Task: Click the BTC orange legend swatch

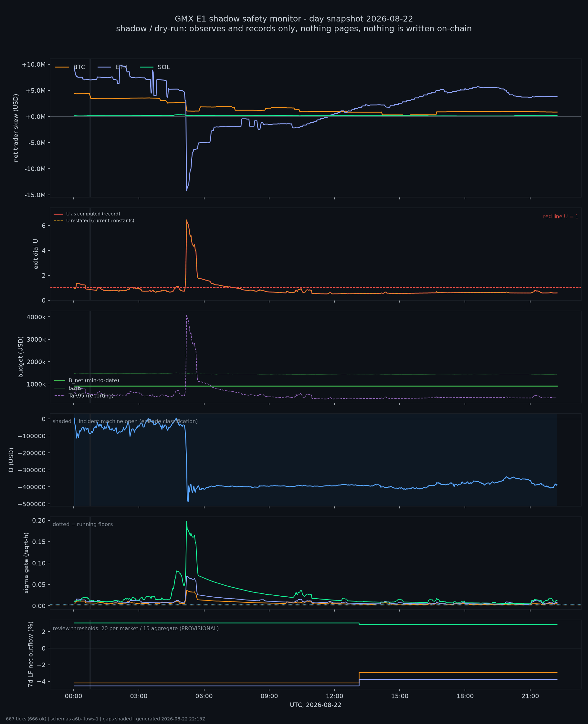Action: pyautogui.click(x=62, y=67)
